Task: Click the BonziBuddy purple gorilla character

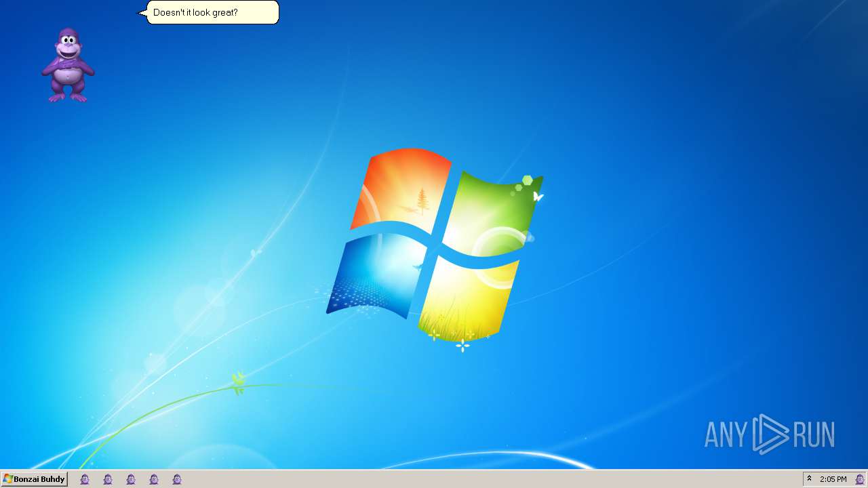Action: (68, 65)
